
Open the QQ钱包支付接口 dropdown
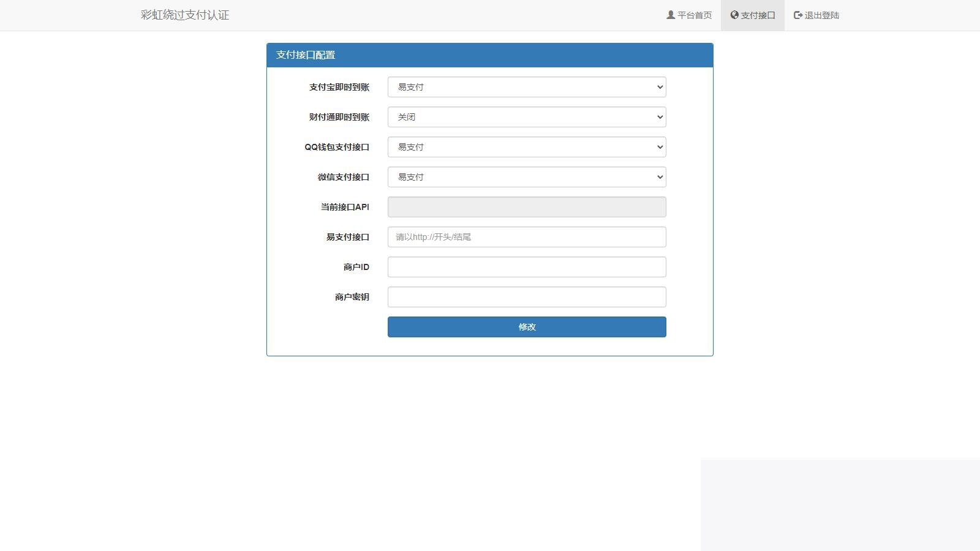tap(526, 146)
